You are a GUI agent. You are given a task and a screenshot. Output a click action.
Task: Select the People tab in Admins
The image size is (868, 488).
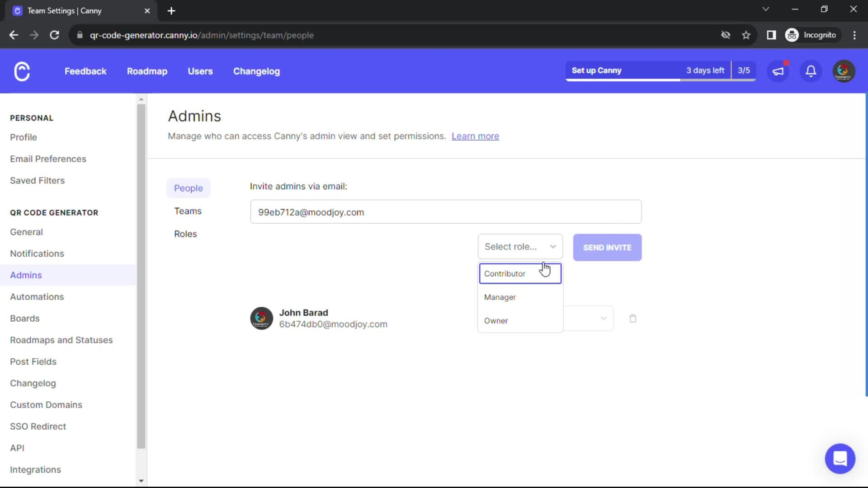(188, 188)
